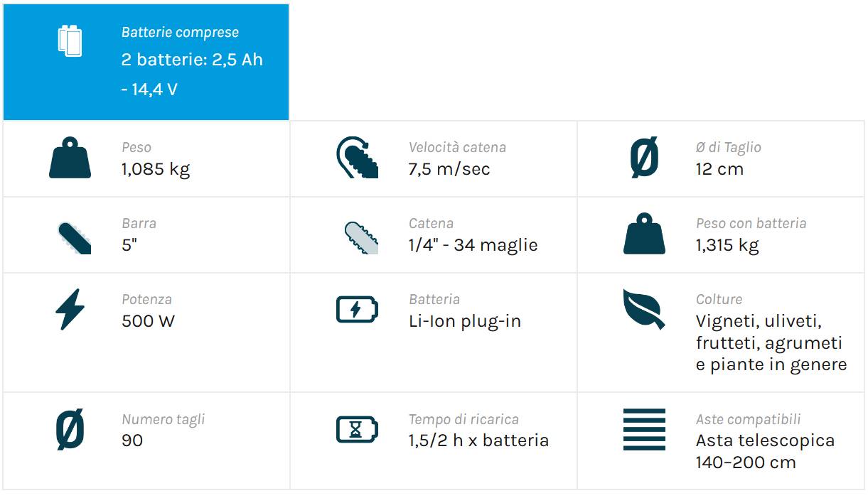Click the diameter icon beside Ø di Taglio
The image size is (868, 498).
tap(644, 158)
